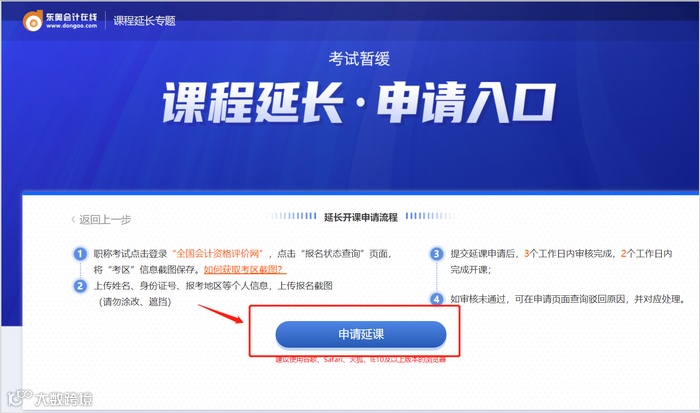Click the blue 申请延课 button

[x=361, y=334]
